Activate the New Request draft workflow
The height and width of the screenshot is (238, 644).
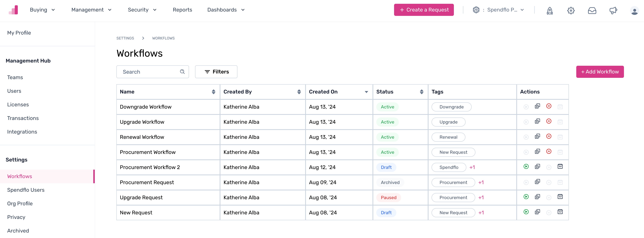(x=526, y=212)
